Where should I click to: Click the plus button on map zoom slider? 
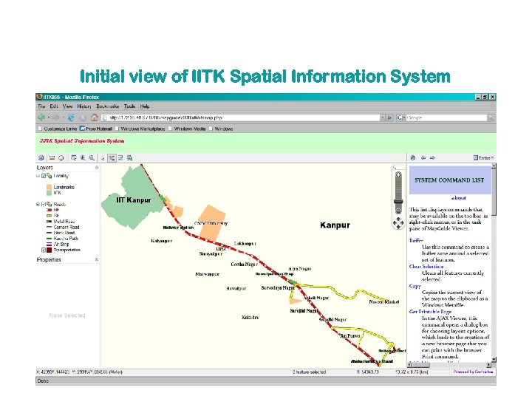(398, 174)
